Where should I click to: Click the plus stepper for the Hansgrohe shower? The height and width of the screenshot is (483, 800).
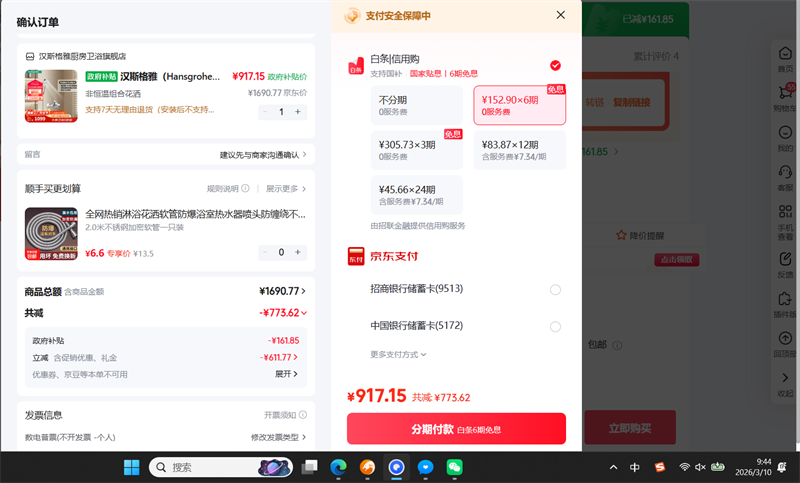tap(297, 112)
